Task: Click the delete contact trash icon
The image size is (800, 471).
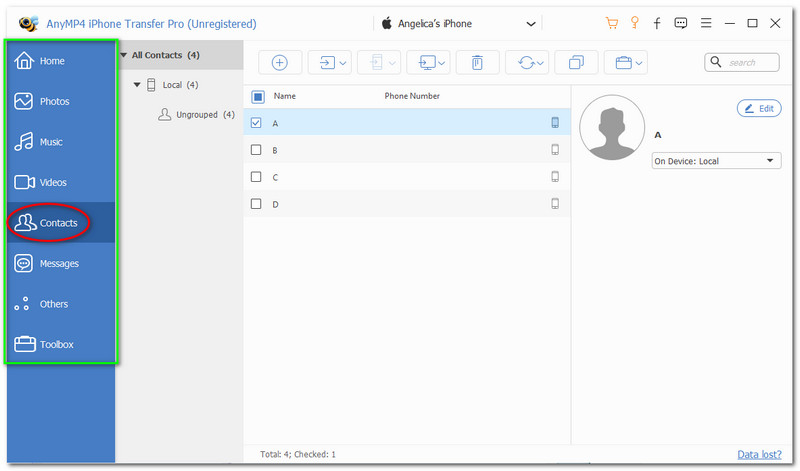Action: pos(477,63)
